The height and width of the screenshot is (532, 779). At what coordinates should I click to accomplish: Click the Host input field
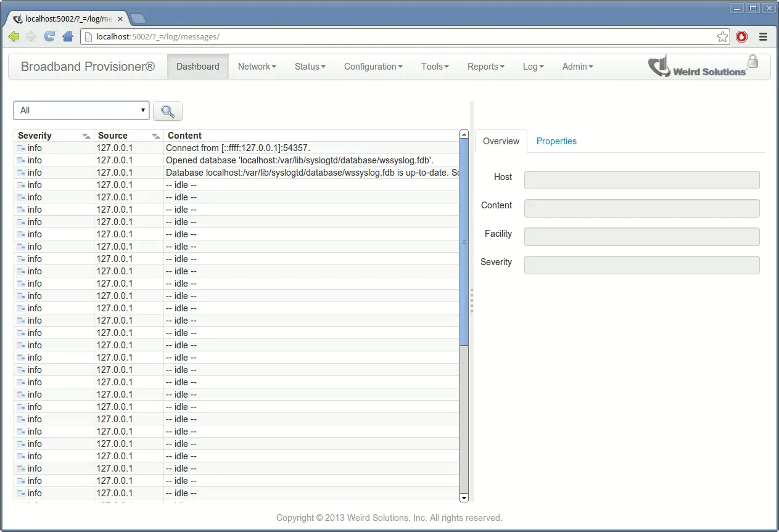coord(641,180)
